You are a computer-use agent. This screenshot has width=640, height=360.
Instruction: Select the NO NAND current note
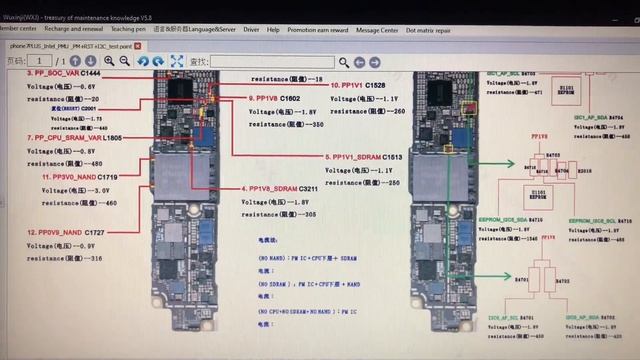click(307, 258)
